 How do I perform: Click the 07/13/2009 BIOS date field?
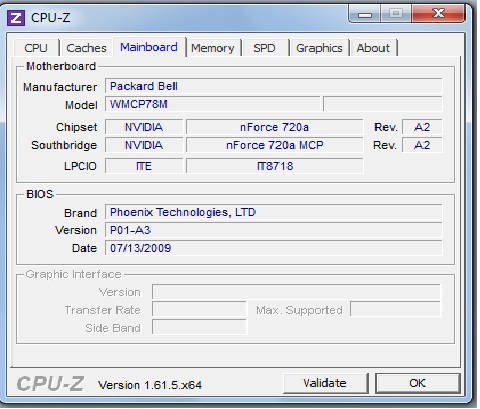click(274, 248)
